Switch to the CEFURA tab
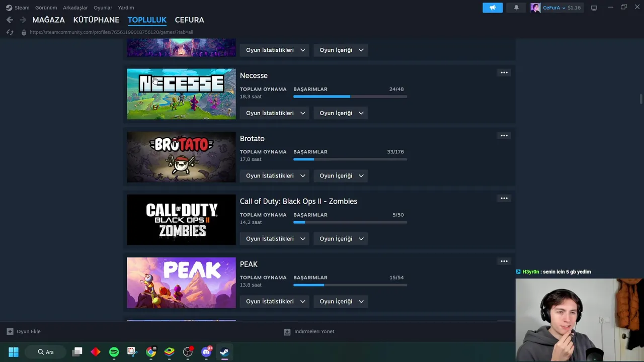644x362 pixels. [x=189, y=20]
